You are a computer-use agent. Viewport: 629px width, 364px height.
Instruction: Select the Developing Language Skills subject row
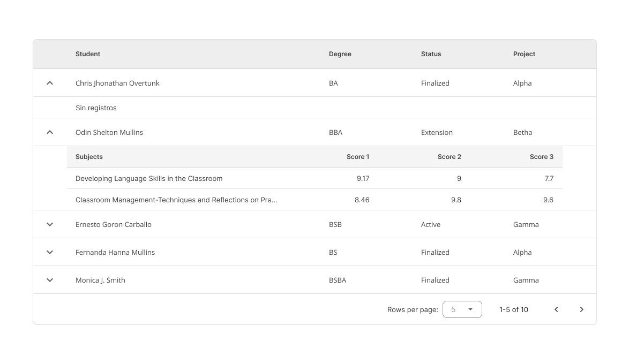click(x=149, y=178)
